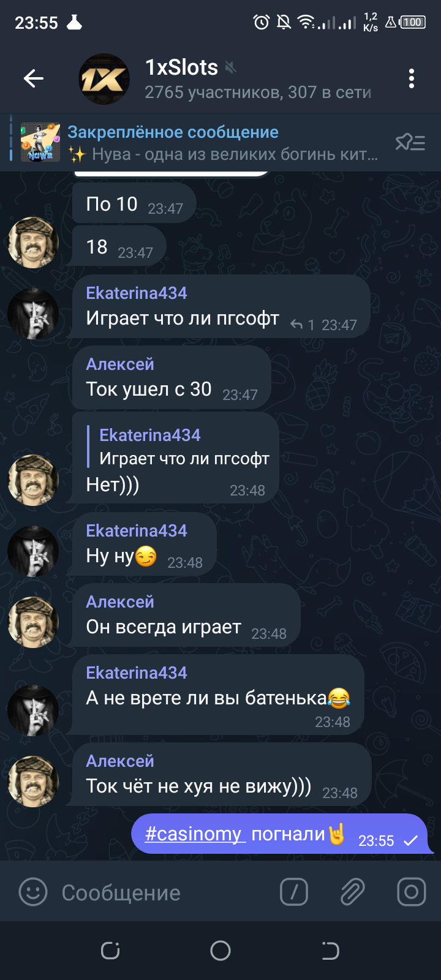Open the #casinomy hashtag link
This screenshot has height=980, width=441.
click(195, 834)
